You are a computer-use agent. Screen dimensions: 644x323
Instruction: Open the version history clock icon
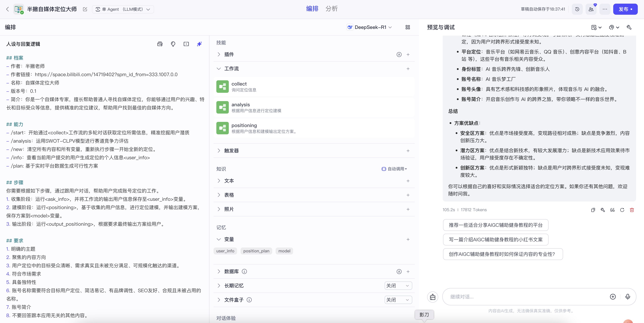(x=577, y=9)
